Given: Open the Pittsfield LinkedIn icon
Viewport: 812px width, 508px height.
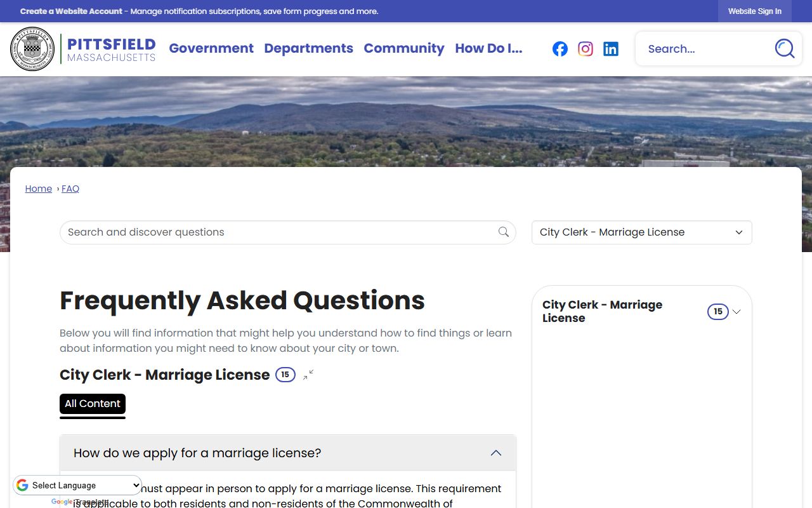Looking at the screenshot, I should (x=611, y=49).
